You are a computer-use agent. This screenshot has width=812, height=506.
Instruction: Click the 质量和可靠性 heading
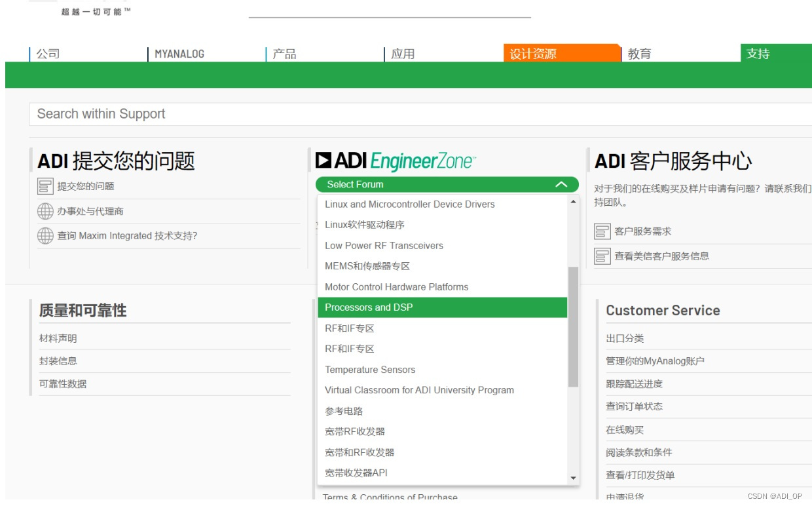pos(83,311)
